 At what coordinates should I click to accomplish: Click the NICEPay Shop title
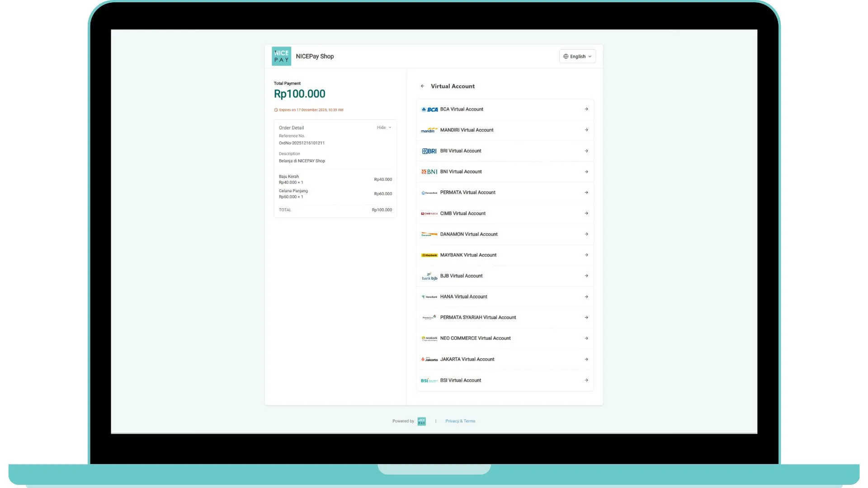point(315,56)
